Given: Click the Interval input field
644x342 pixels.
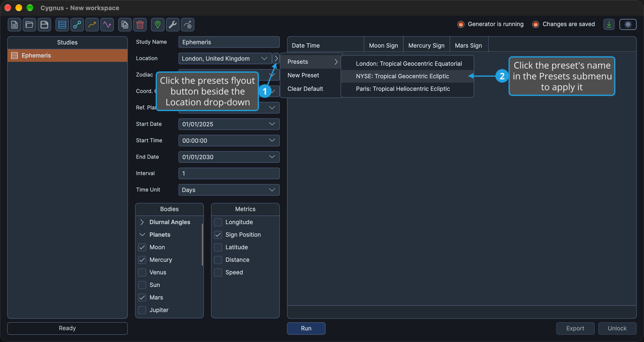Looking at the screenshot, I should (229, 173).
